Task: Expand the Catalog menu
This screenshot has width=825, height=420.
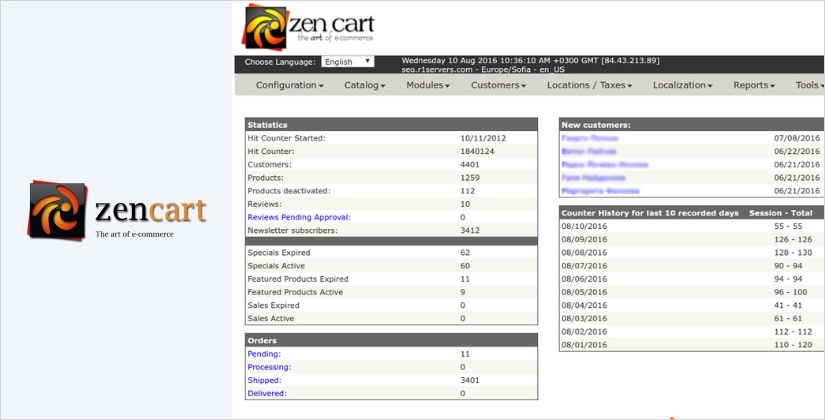Action: [364, 86]
